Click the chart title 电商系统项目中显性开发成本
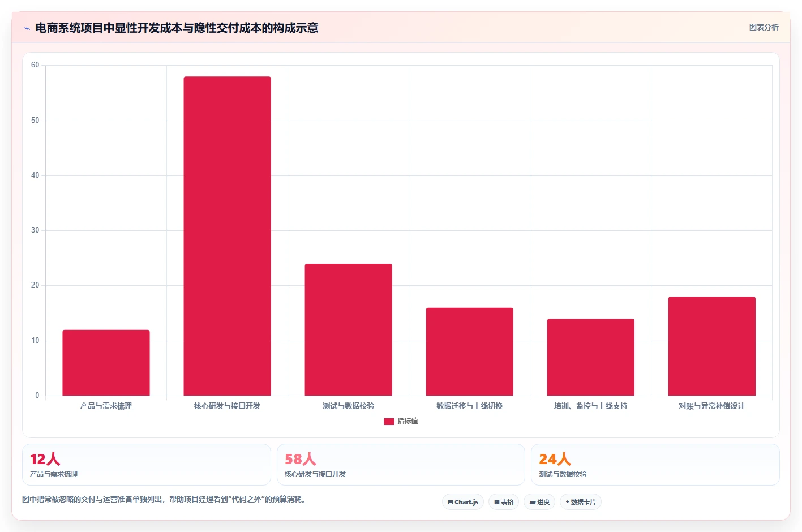802x532 pixels. point(177,28)
